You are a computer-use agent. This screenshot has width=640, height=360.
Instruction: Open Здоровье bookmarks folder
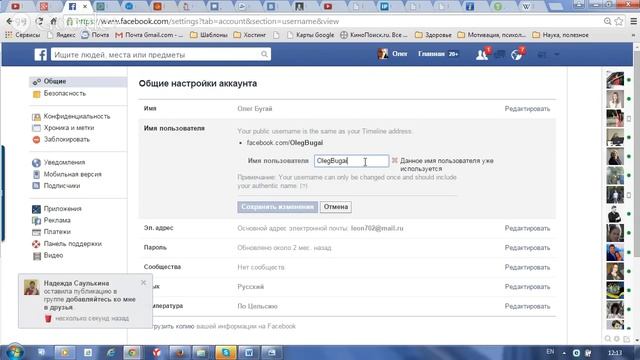click(433, 35)
